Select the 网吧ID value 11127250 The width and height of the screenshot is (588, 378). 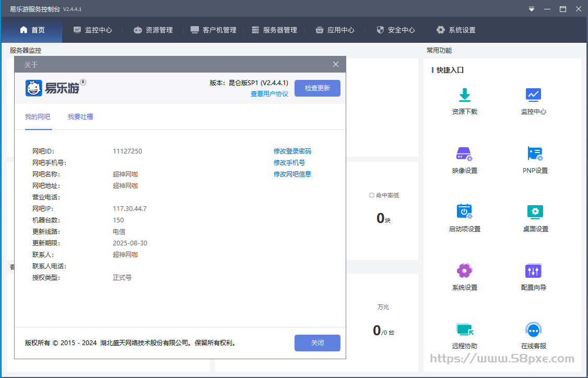[x=127, y=151]
